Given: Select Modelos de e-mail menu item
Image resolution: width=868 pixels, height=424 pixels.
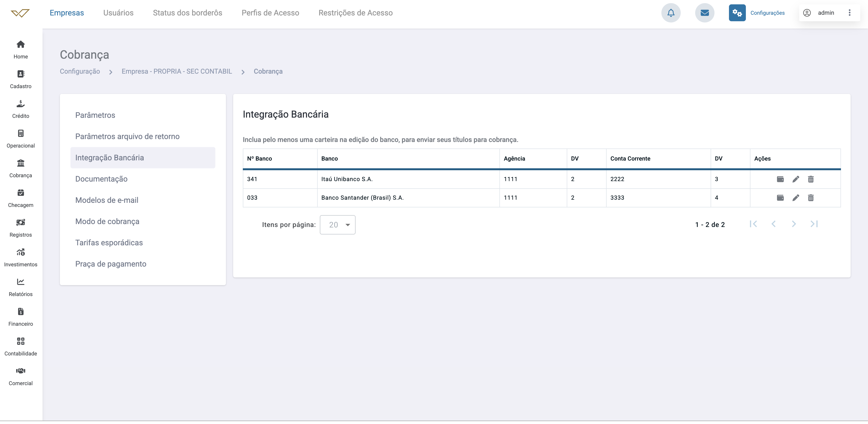Looking at the screenshot, I should [x=142, y=200].
